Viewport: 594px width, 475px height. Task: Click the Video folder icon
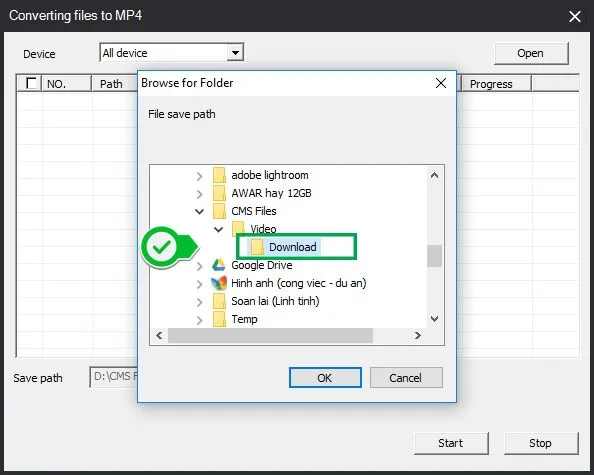pyautogui.click(x=238, y=228)
